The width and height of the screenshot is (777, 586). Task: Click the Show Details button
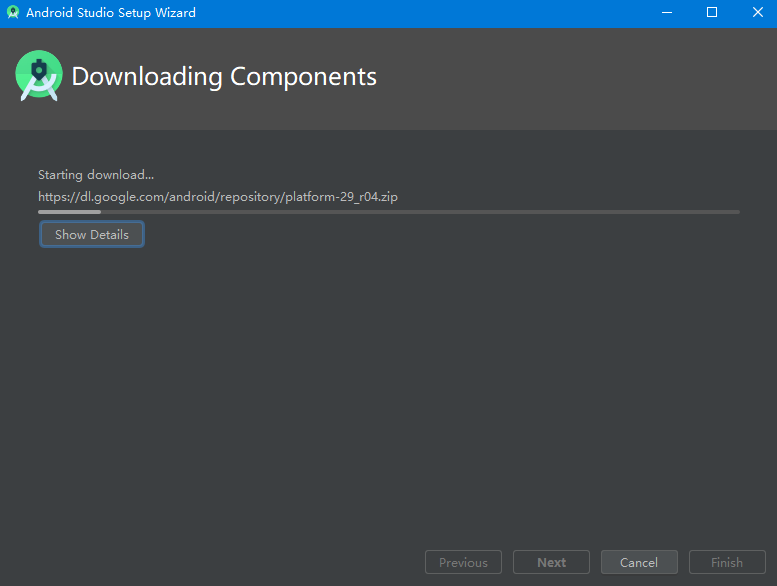tap(92, 234)
